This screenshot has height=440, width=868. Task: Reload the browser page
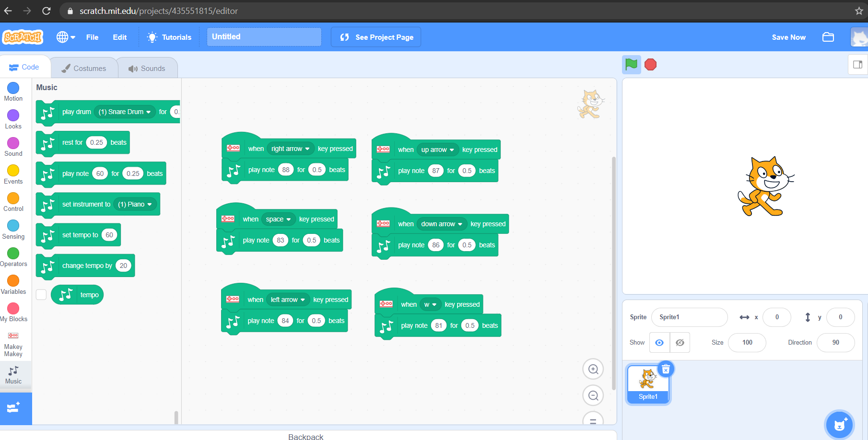(x=46, y=11)
